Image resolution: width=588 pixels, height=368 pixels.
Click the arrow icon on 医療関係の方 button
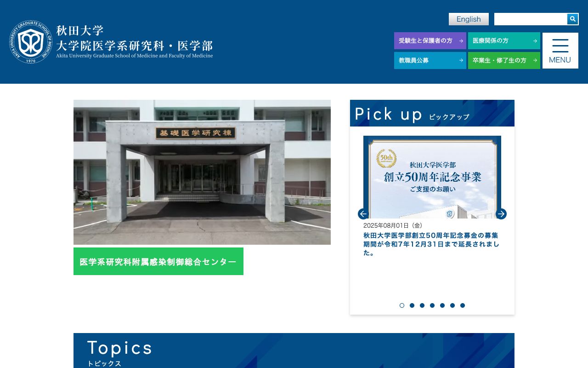click(535, 40)
